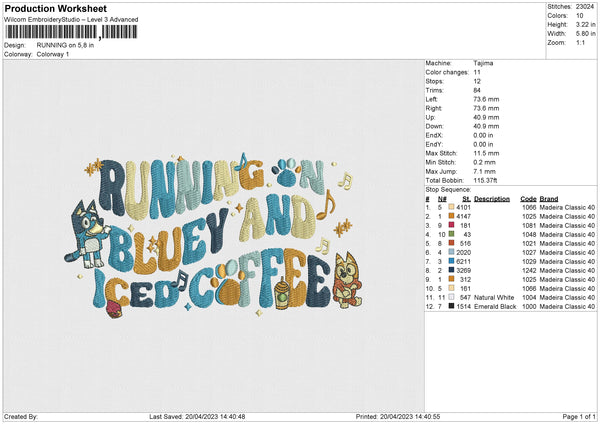The height and width of the screenshot is (424, 600).
Task: Click the 'Page 1 of 1' indicator
Action: click(x=579, y=416)
